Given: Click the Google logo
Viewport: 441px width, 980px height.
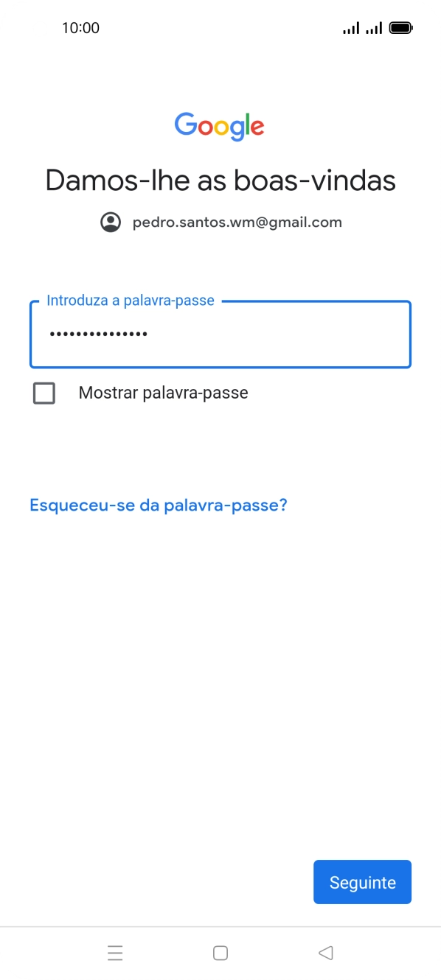Looking at the screenshot, I should pos(219,126).
